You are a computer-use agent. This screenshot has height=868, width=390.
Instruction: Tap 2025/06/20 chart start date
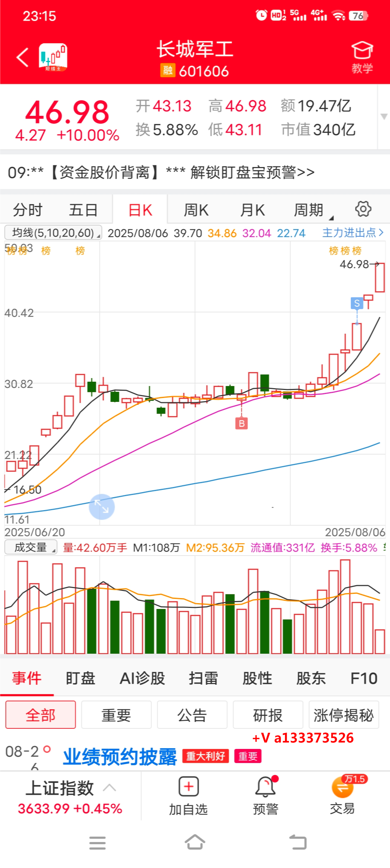(x=35, y=532)
